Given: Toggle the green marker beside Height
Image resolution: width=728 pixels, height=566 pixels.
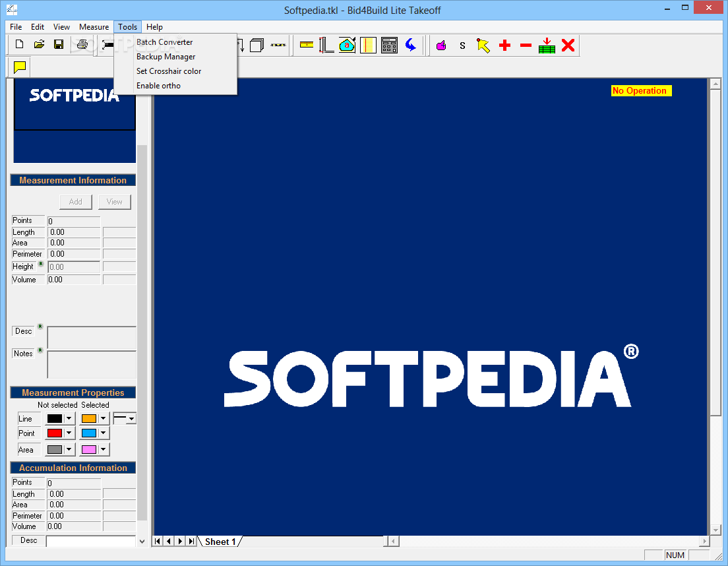Looking at the screenshot, I should tap(41, 264).
